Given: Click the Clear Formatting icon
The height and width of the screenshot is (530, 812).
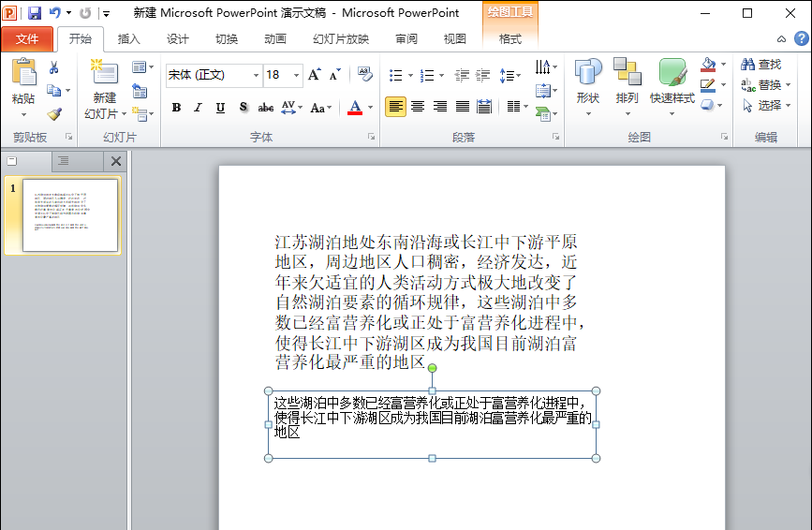Looking at the screenshot, I should (x=365, y=74).
